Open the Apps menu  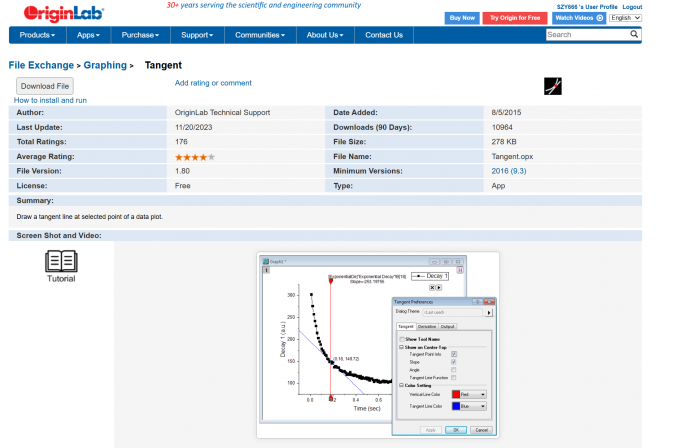point(88,35)
